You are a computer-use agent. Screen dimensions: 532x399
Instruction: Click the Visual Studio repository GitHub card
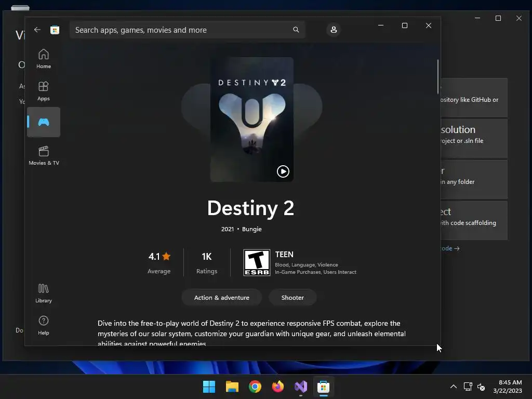point(474,98)
